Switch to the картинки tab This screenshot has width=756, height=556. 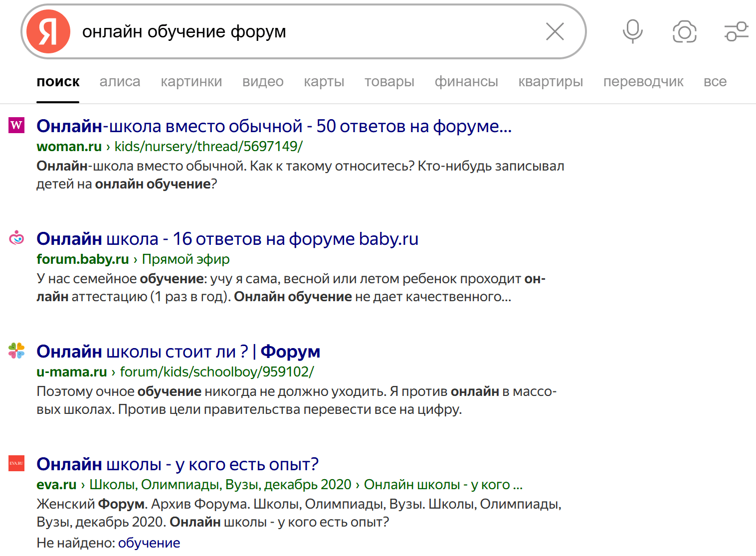[191, 82]
